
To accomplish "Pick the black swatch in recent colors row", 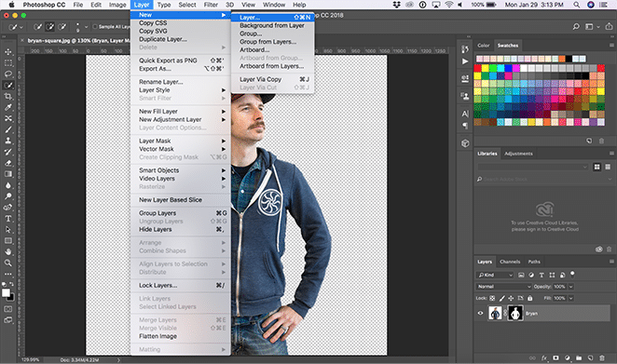I will pos(569,59).
